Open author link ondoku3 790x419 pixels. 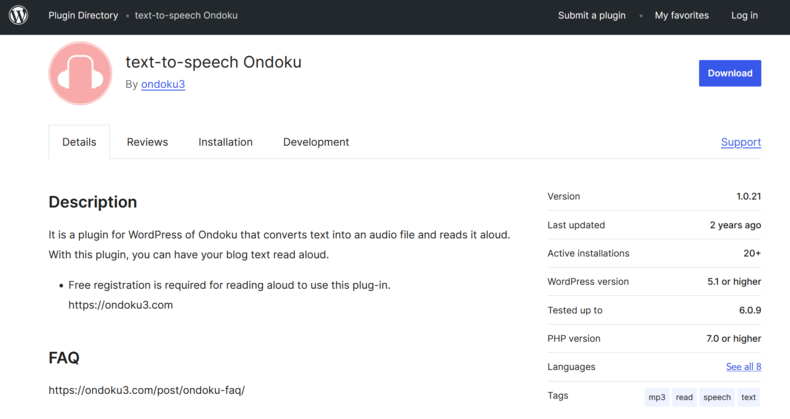[x=163, y=84]
